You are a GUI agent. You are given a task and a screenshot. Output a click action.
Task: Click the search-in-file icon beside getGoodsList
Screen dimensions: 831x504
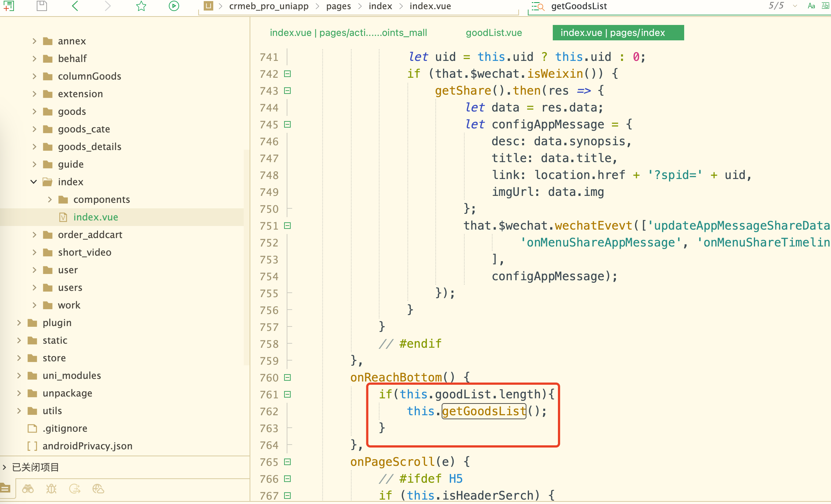coord(538,6)
